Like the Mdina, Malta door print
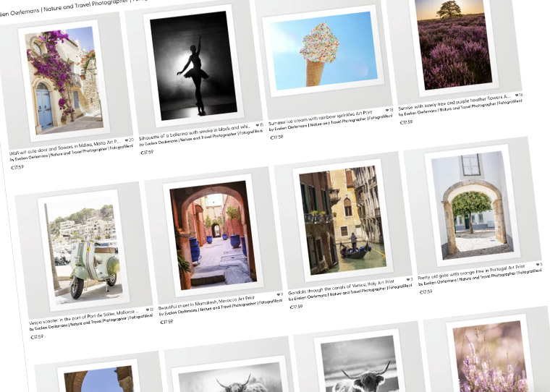 [x=130, y=140]
